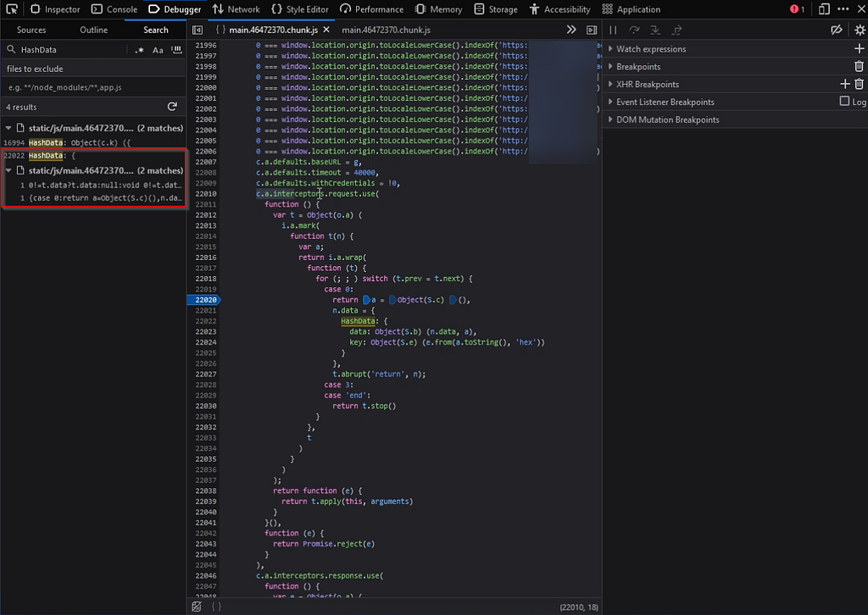This screenshot has height=615, width=868.
Task: Click the Step in button
Action: [655, 30]
